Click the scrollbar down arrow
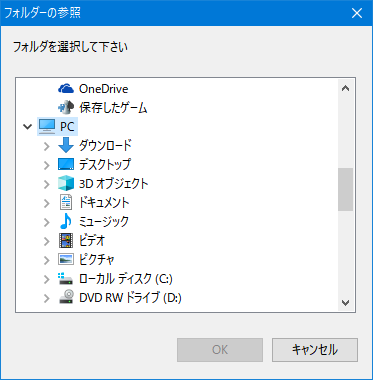 point(346,303)
